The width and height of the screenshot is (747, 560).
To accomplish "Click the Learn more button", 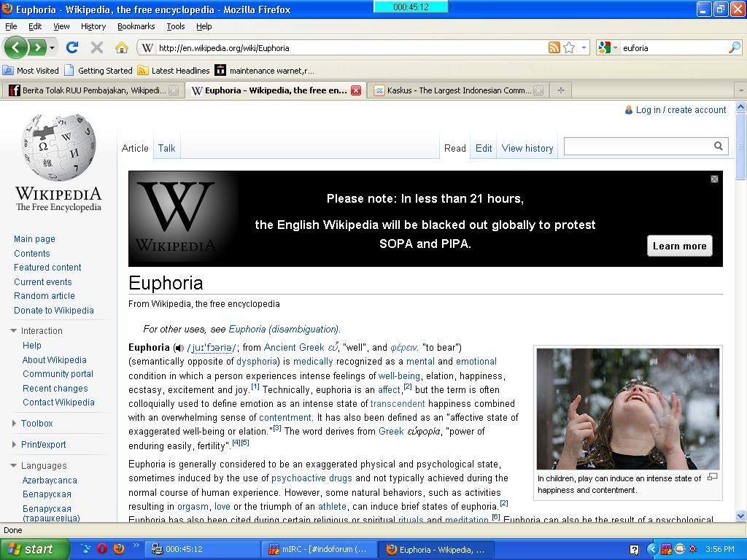I will point(679,246).
